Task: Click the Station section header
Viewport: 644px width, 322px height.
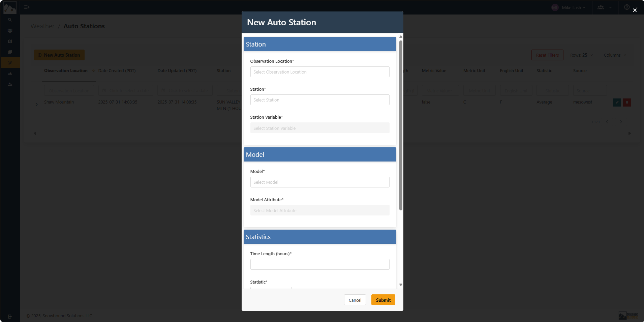Action: (x=320, y=44)
